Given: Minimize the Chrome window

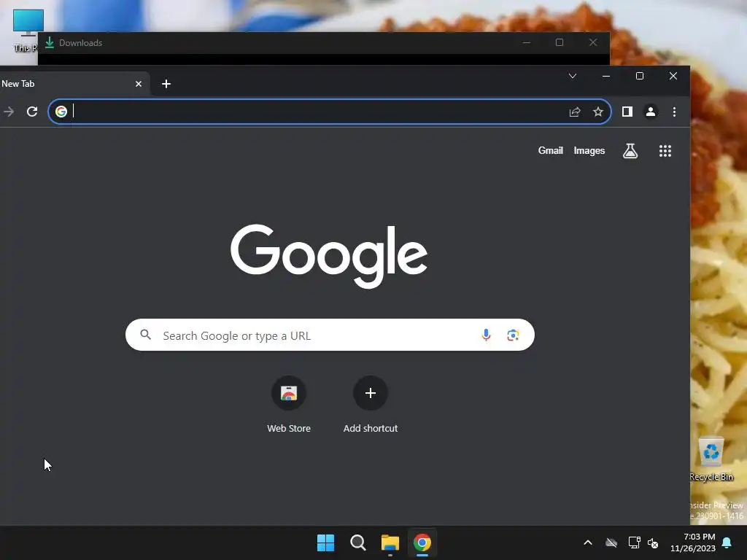Looking at the screenshot, I should [606, 76].
